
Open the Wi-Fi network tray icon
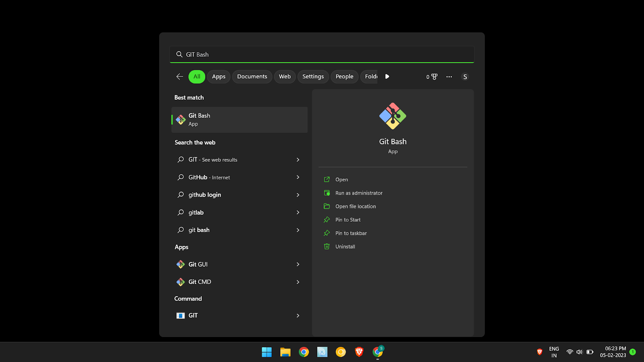coord(570,352)
